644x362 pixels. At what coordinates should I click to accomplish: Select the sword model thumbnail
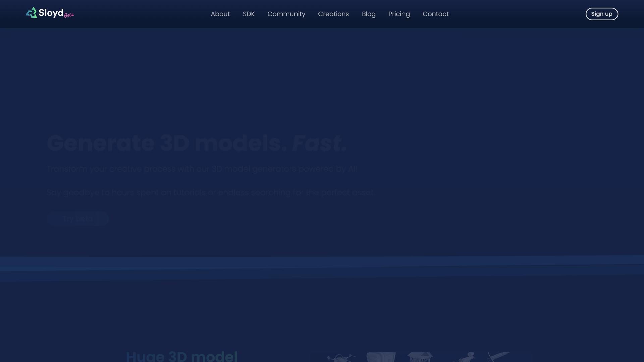pyautogui.click(x=498, y=356)
